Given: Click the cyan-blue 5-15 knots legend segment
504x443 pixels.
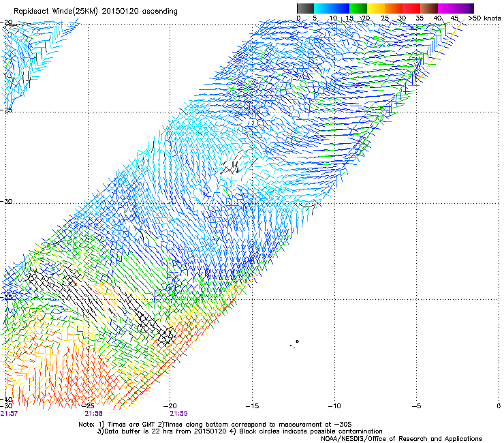Looking at the screenshot, I should (332, 8).
